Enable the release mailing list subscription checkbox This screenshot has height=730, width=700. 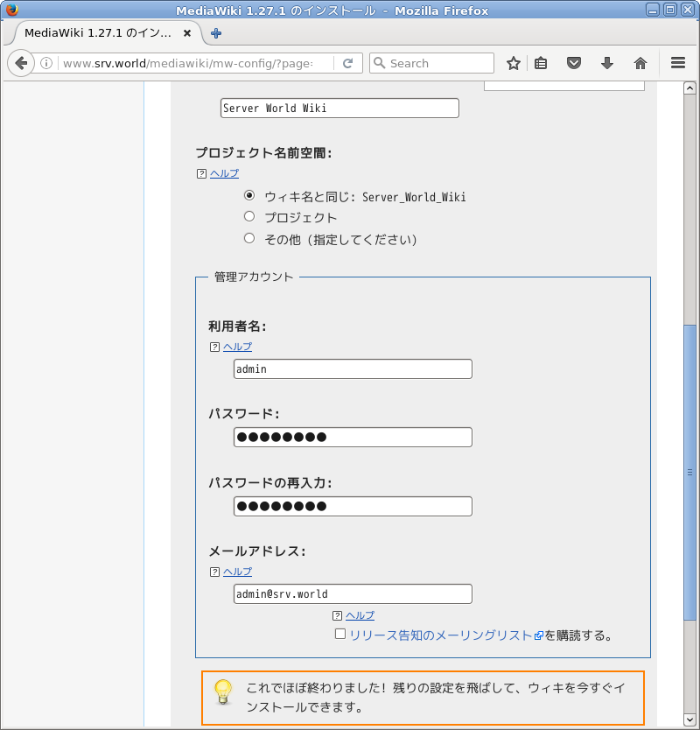340,634
